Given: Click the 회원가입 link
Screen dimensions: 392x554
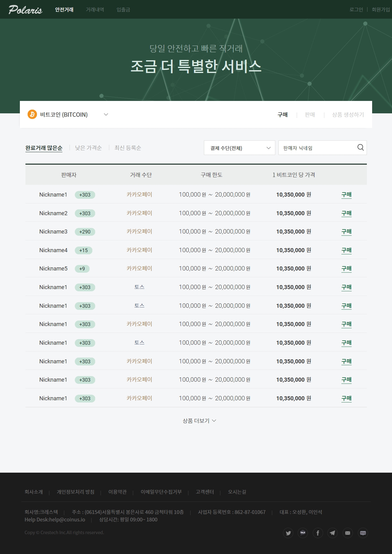Looking at the screenshot, I should tap(381, 10).
